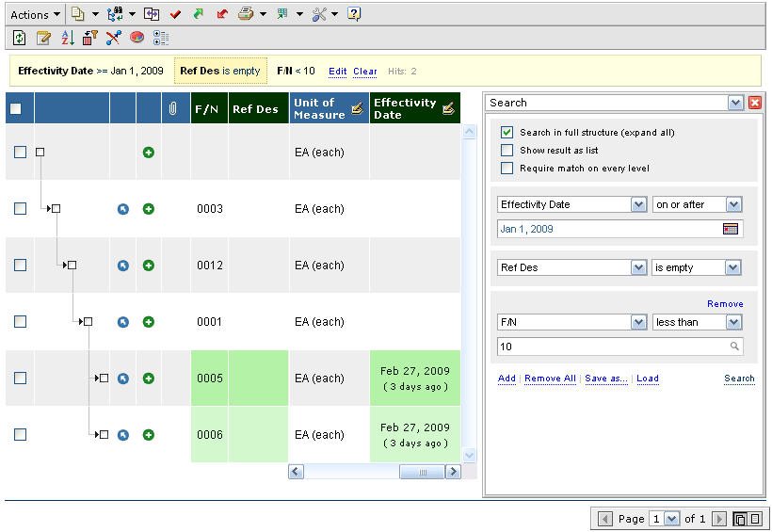Click the printer icon in toolbar
This screenshot has width=772, height=532.
pyautogui.click(x=246, y=14)
